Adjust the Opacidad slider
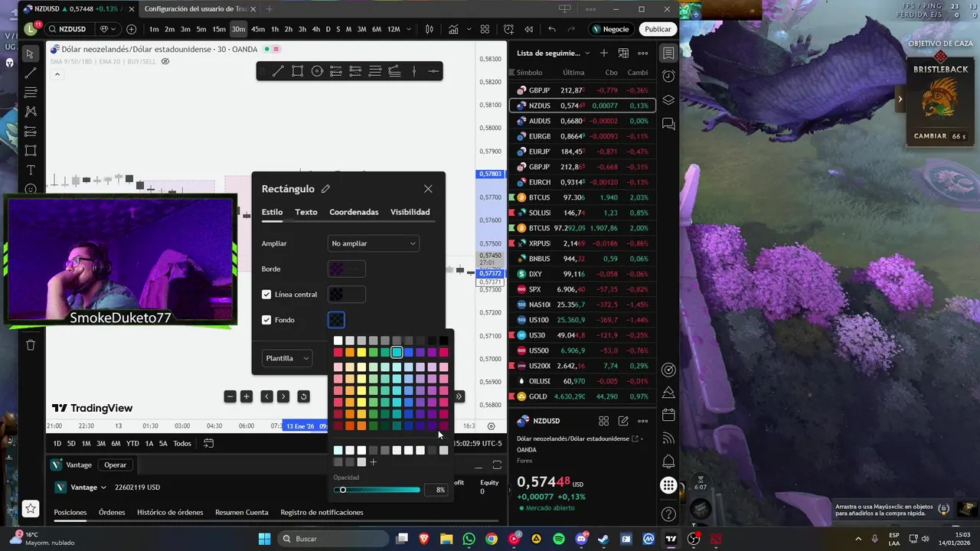The height and width of the screenshot is (551, 980). (x=377, y=490)
